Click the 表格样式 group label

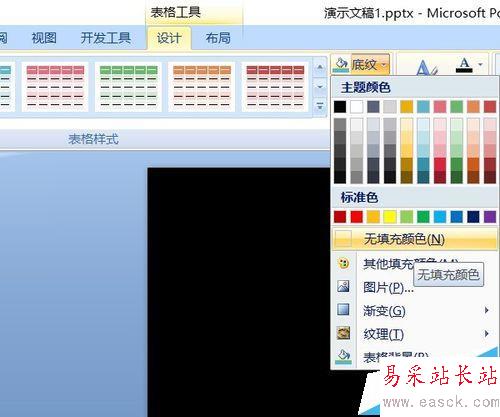point(93,139)
